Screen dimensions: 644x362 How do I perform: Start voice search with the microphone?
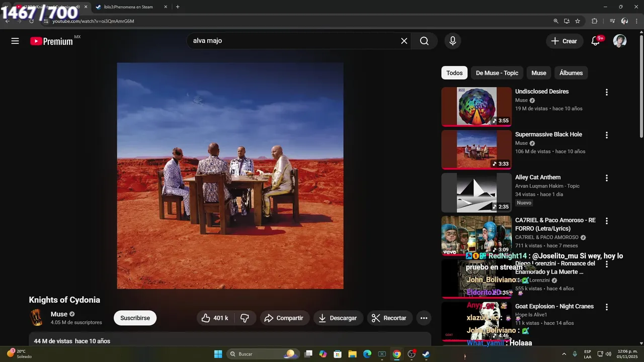coord(453,41)
